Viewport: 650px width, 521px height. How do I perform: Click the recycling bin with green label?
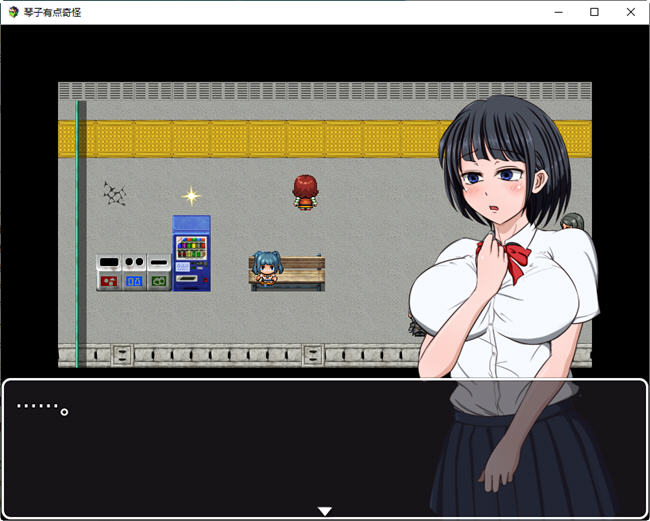159,273
